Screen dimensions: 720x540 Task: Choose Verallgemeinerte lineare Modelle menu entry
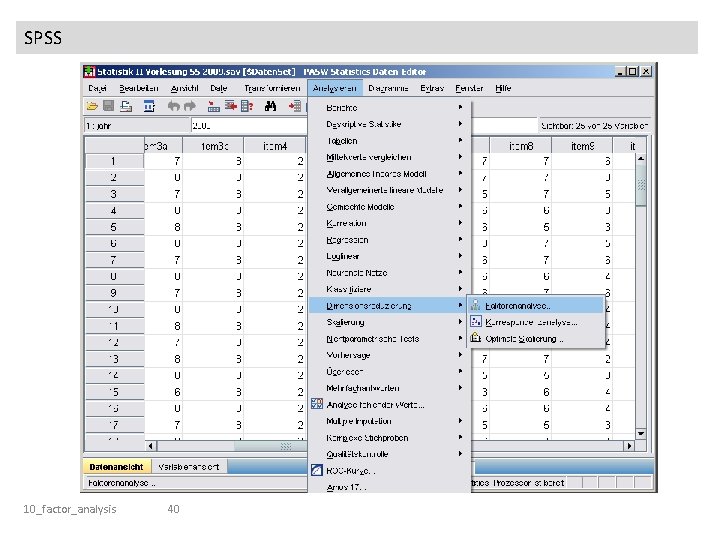(389, 190)
